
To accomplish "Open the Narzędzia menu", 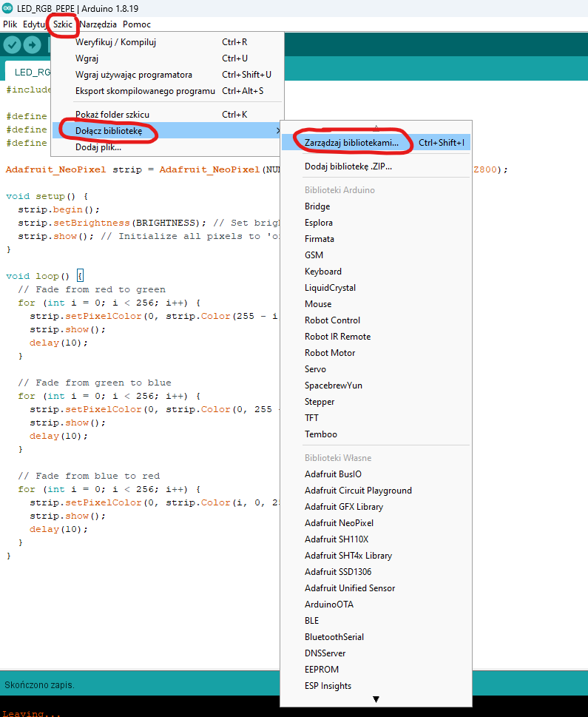I will click(98, 24).
